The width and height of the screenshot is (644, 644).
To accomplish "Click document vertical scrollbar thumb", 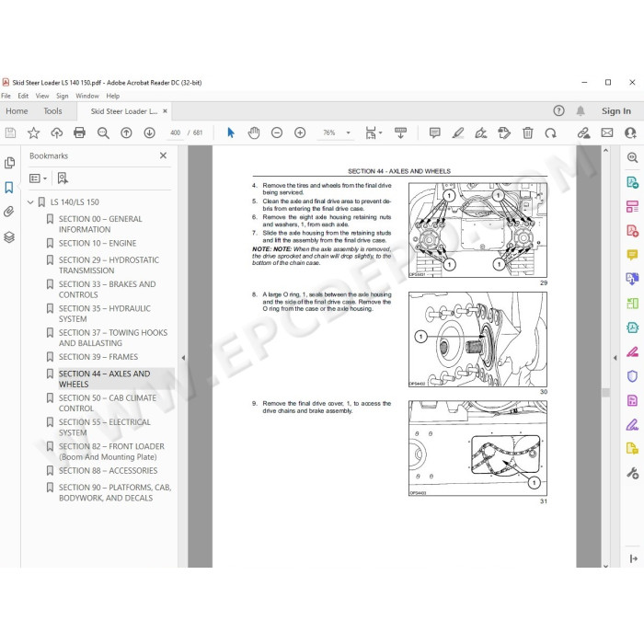I will [605, 392].
